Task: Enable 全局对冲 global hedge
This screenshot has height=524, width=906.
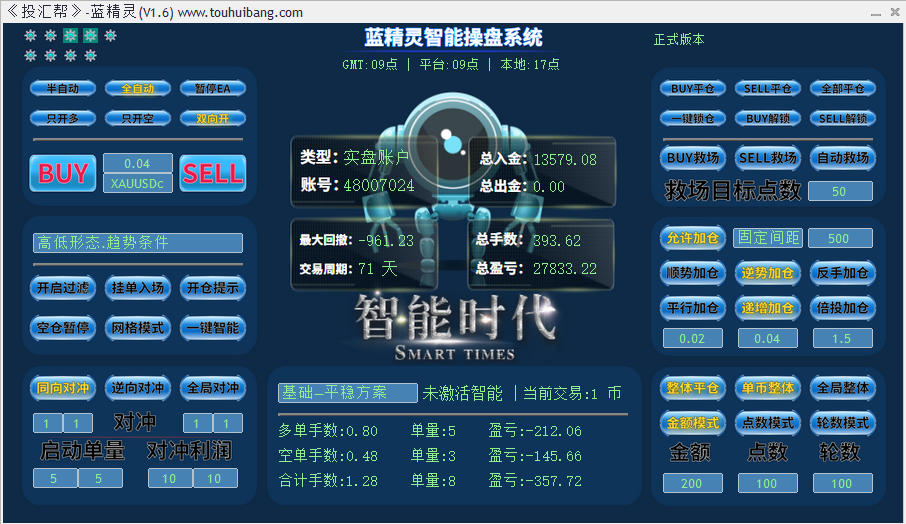Action: click(x=213, y=388)
